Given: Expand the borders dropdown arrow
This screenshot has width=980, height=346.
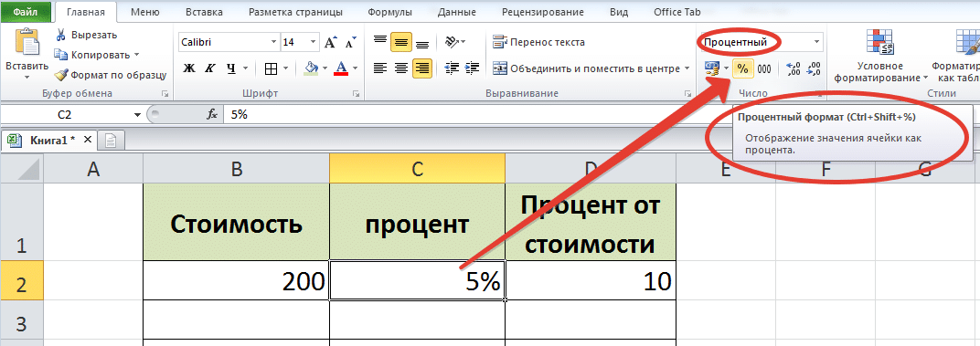Looking at the screenshot, I should point(285,68).
